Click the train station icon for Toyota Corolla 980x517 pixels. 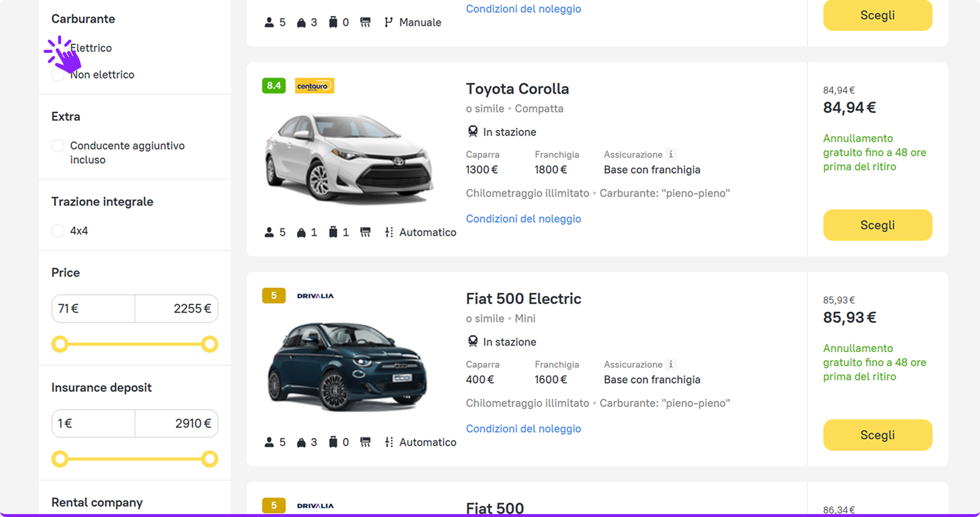[473, 131]
